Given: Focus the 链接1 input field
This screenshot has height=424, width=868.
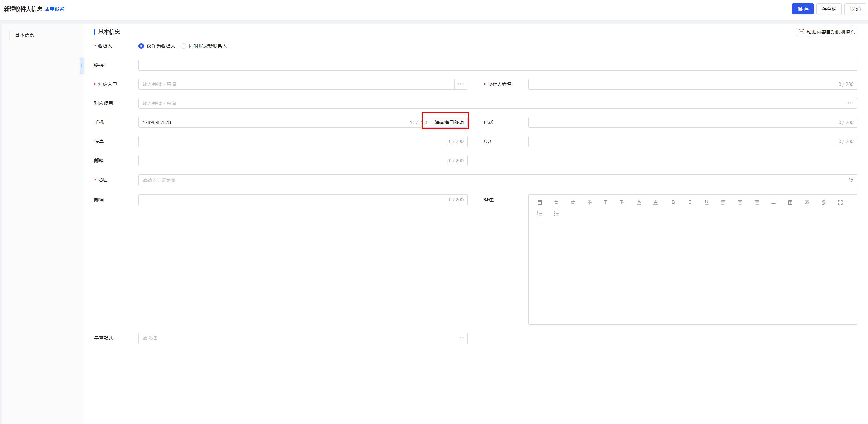Looking at the screenshot, I should pos(498,65).
